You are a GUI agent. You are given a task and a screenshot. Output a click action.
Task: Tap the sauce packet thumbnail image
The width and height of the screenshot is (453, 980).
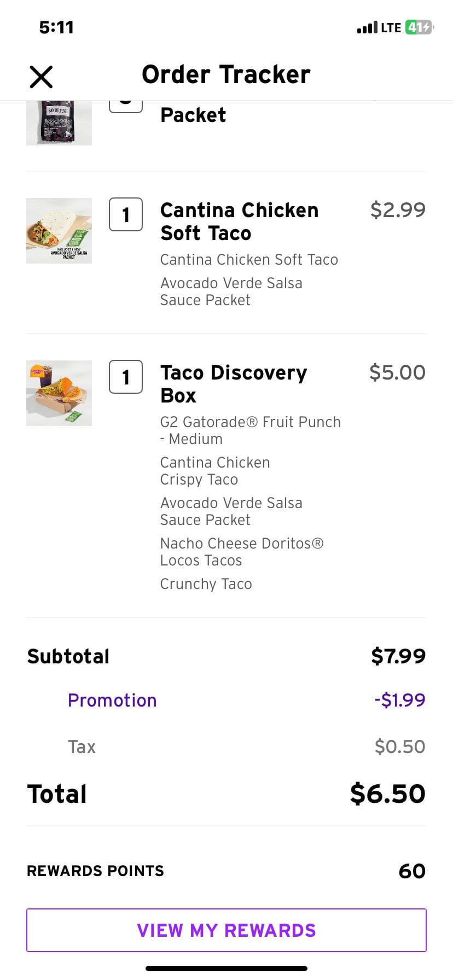pos(59,122)
